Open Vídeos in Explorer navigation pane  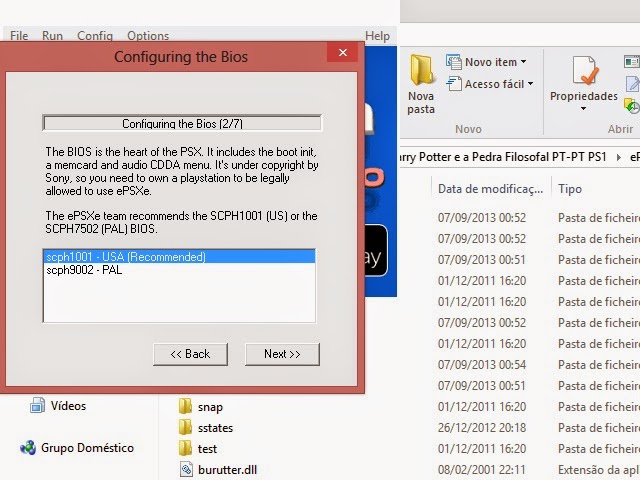(x=68, y=406)
